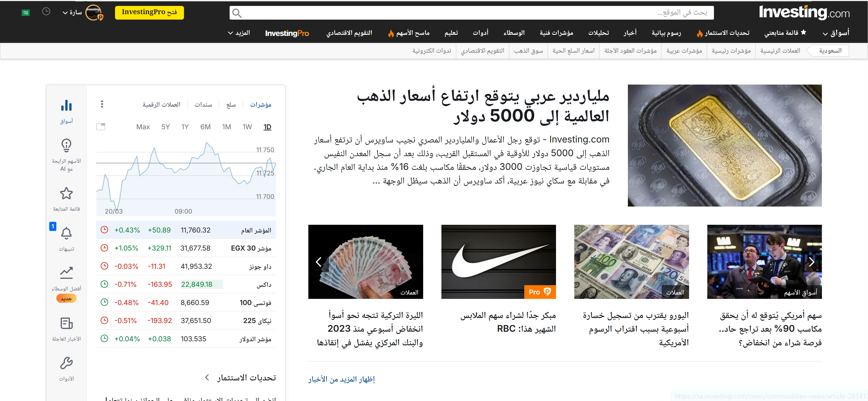Click the clock icon in the المؤشر العام row
This screenshot has height=401, width=868.
[105, 230]
